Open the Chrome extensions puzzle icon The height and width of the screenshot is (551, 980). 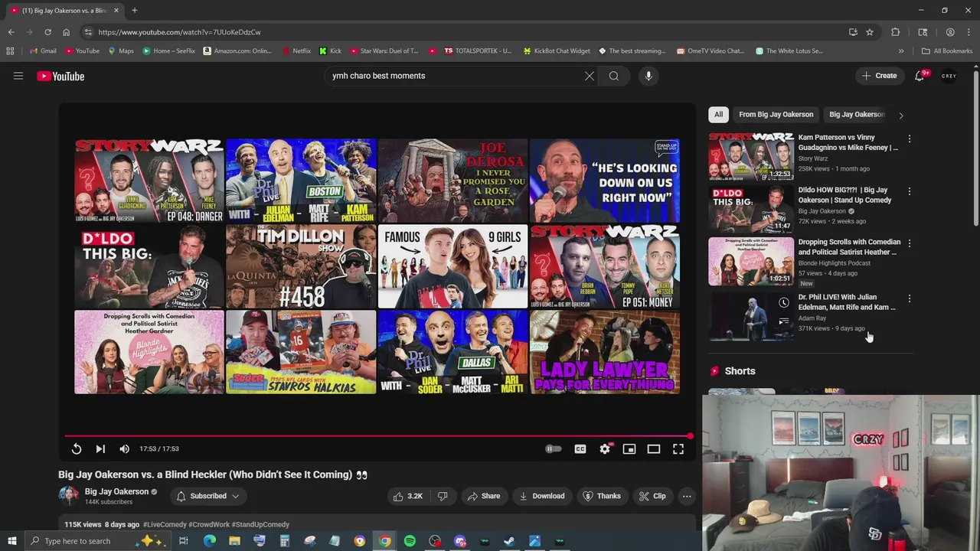pyautogui.click(x=896, y=32)
